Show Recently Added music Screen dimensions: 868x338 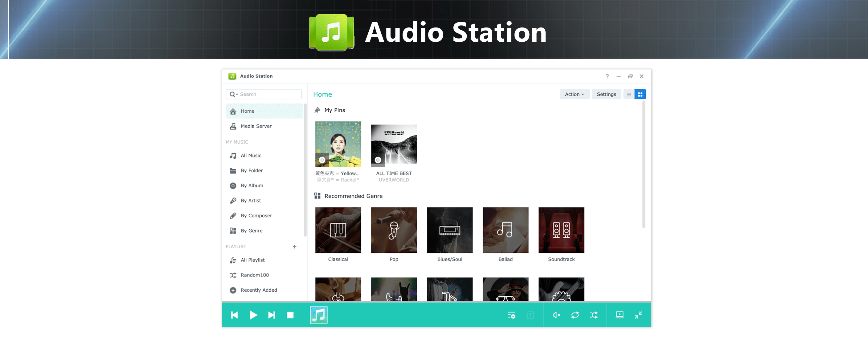[x=259, y=290]
